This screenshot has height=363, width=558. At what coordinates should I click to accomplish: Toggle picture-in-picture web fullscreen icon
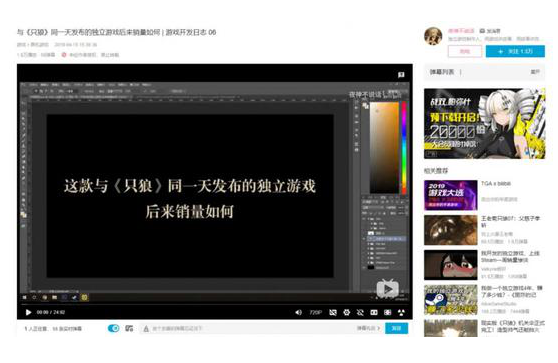point(388,312)
